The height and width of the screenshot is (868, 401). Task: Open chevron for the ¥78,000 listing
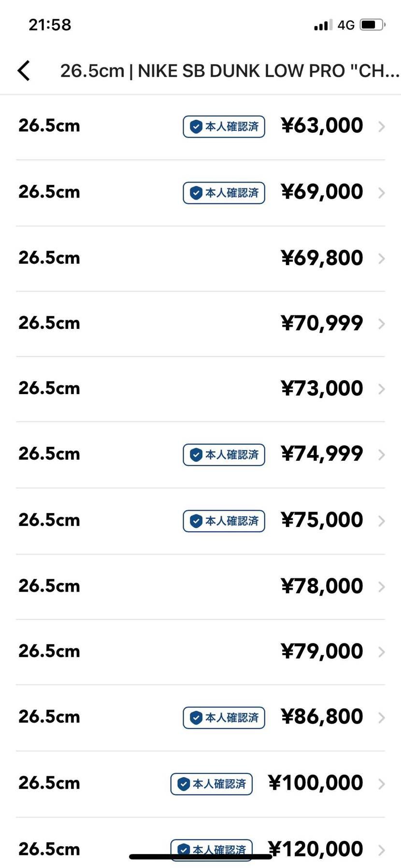click(381, 586)
